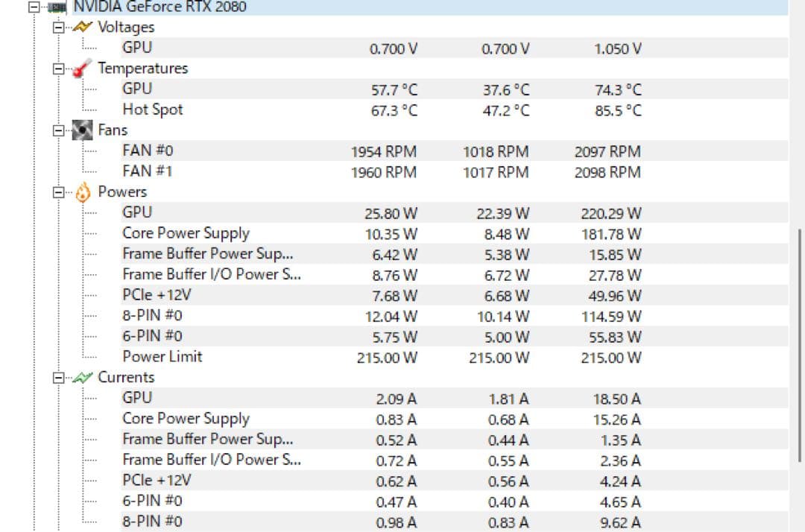Click the Currents green wave icon
805x532 pixels.
82,378
